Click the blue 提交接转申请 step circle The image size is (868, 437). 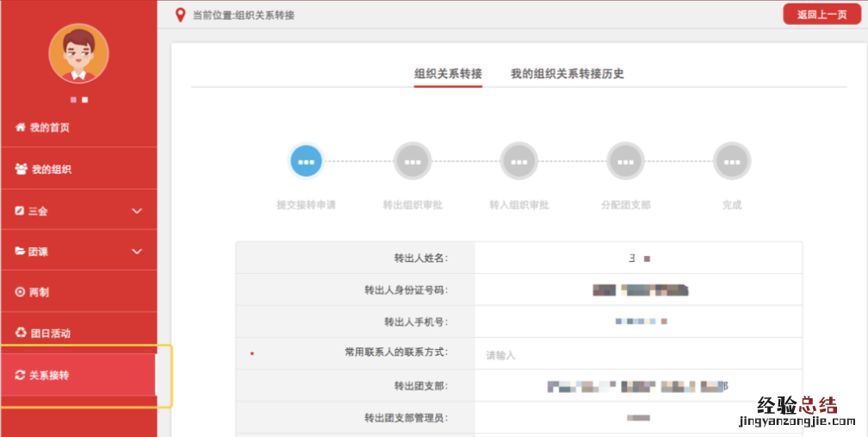[306, 161]
